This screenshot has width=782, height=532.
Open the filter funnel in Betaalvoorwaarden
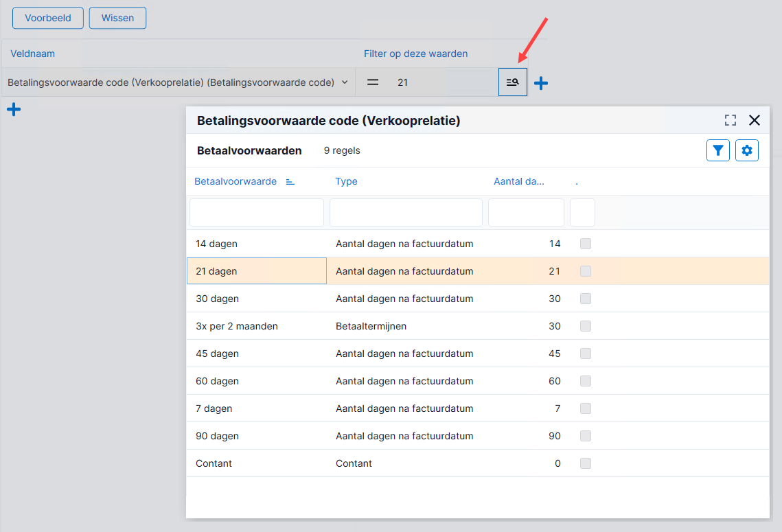718,150
